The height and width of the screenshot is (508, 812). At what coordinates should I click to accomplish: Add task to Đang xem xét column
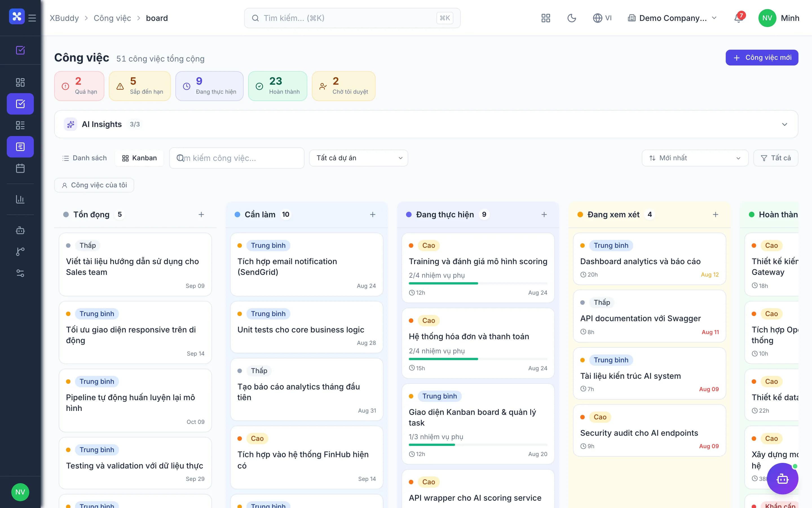715,214
